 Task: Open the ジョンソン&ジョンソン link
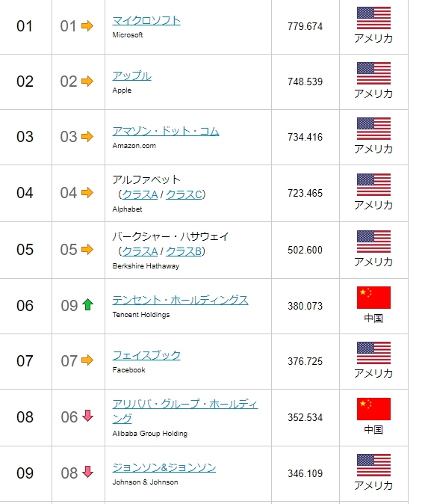click(x=164, y=467)
